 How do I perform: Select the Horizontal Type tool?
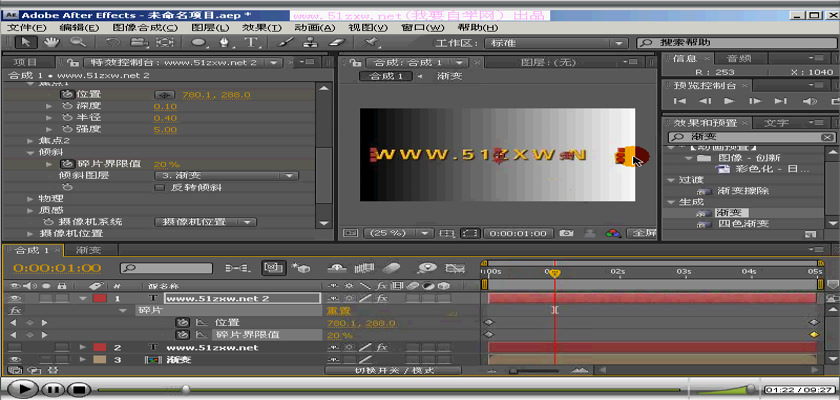tap(251, 42)
